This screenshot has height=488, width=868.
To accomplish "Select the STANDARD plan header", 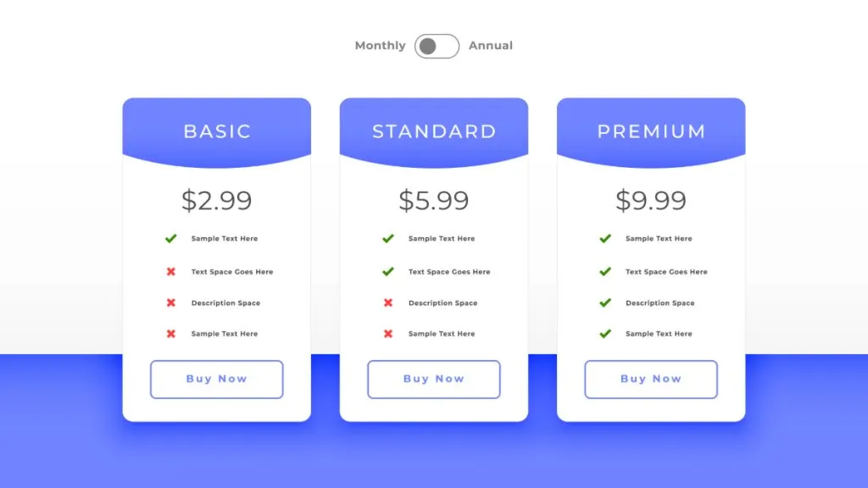I will coord(434,131).
